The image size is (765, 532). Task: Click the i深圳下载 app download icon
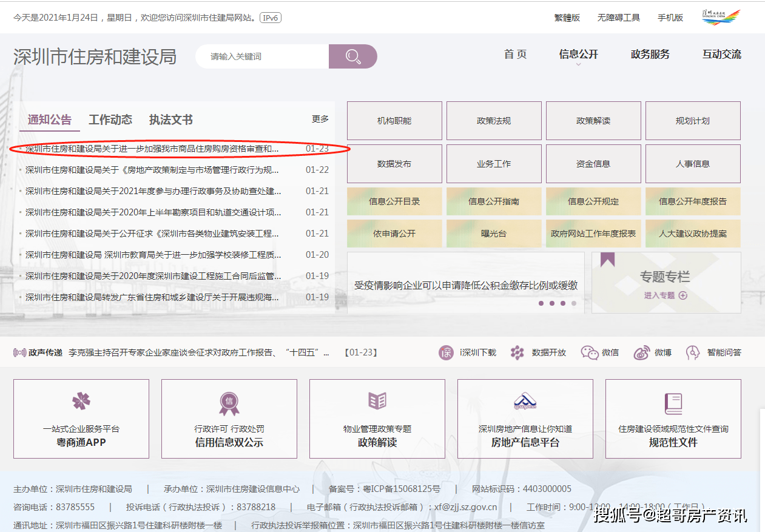click(x=447, y=352)
